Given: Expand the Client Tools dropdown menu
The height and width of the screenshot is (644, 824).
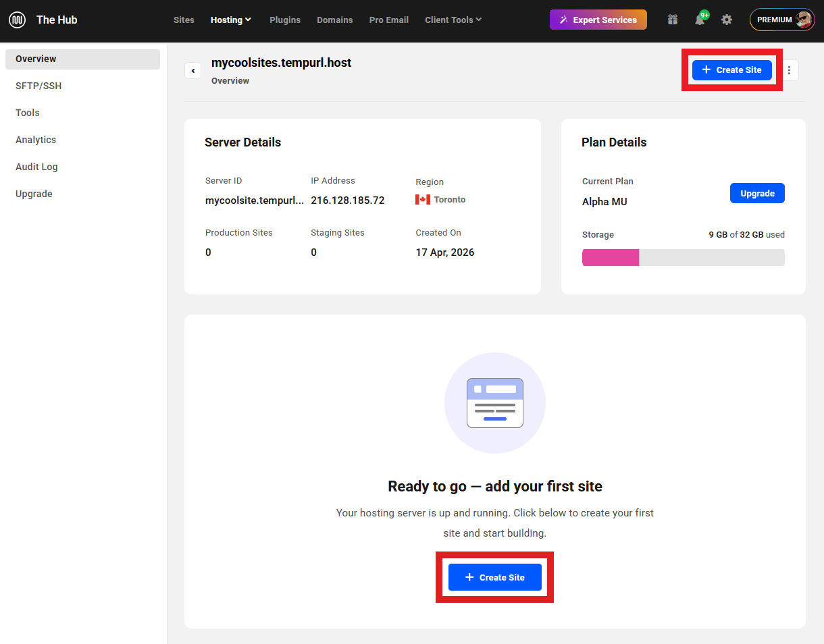Looking at the screenshot, I should point(453,20).
